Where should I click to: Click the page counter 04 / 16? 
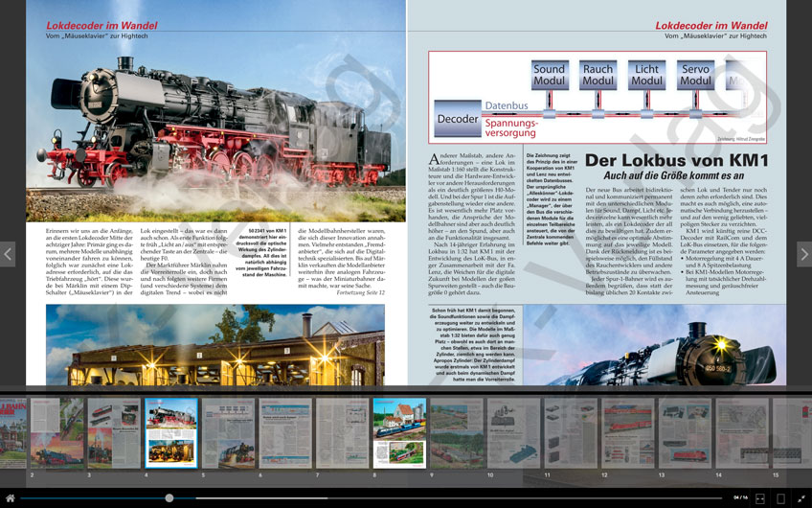[x=740, y=498]
